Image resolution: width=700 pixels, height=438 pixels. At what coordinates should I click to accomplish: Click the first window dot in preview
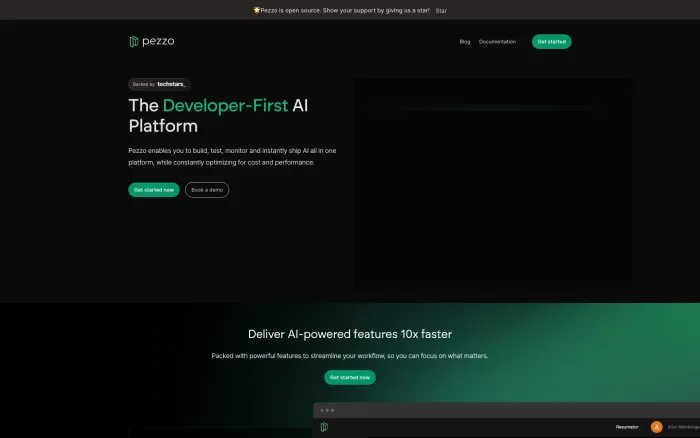322,410
